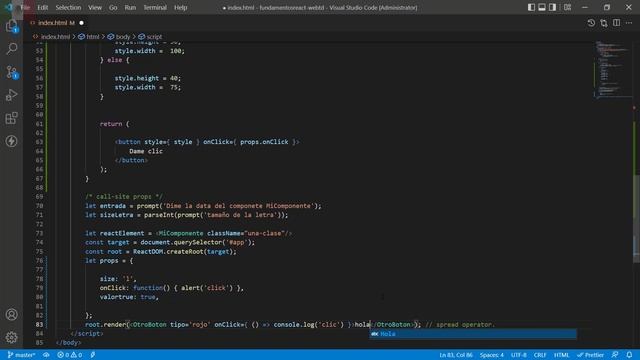Click the unsaved dot on index.html tab
The width and height of the screenshot is (640, 360).
click(x=81, y=23)
